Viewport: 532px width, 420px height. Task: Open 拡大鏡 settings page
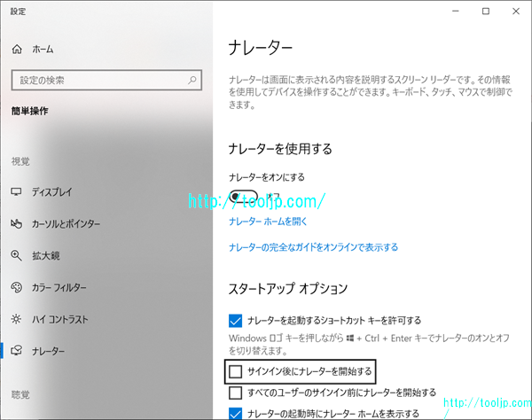pyautogui.click(x=46, y=255)
